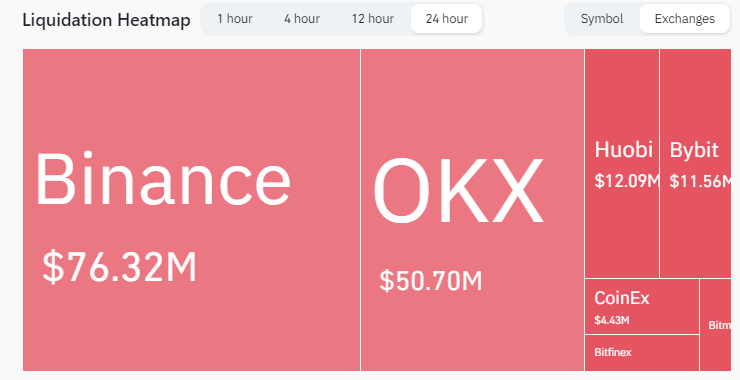Select the 24 hour timeframe
This screenshot has width=740, height=380.
[446, 19]
